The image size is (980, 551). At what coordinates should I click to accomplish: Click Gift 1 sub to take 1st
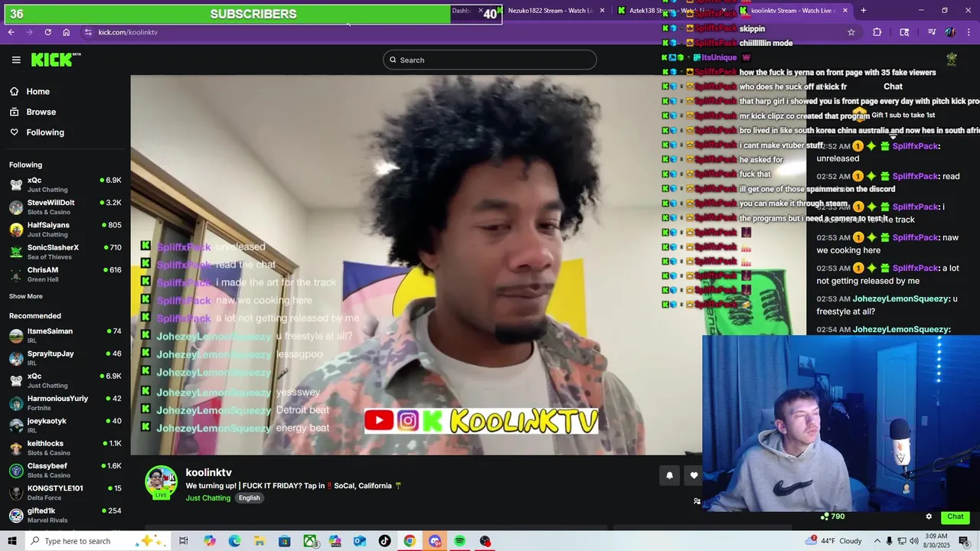[x=903, y=115]
